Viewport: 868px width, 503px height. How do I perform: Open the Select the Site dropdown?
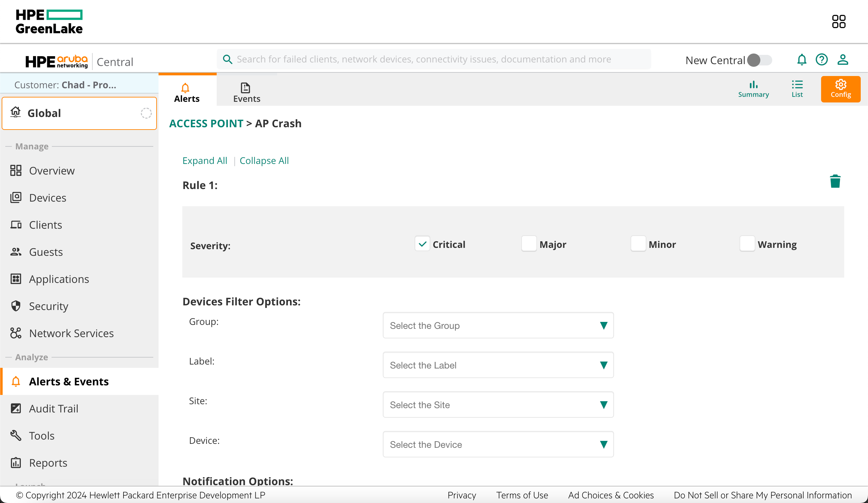(x=498, y=405)
